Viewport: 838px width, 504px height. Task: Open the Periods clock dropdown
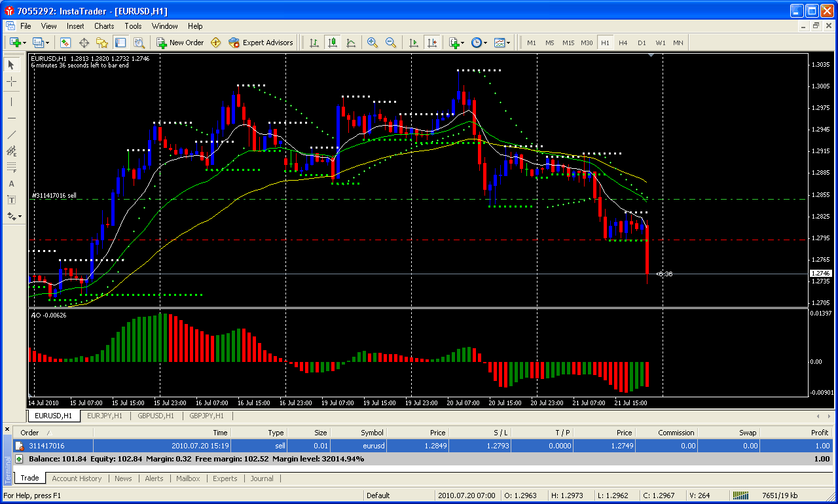click(479, 43)
